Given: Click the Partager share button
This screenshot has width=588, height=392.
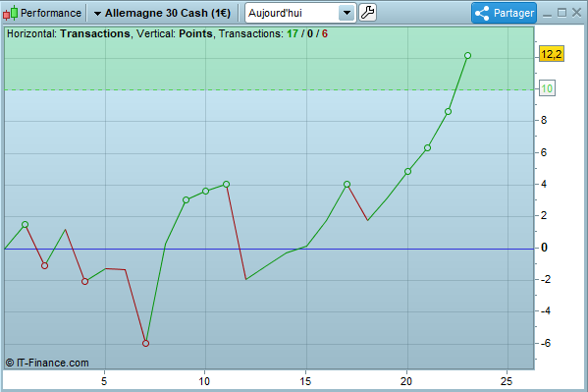Looking at the screenshot, I should click(504, 13).
